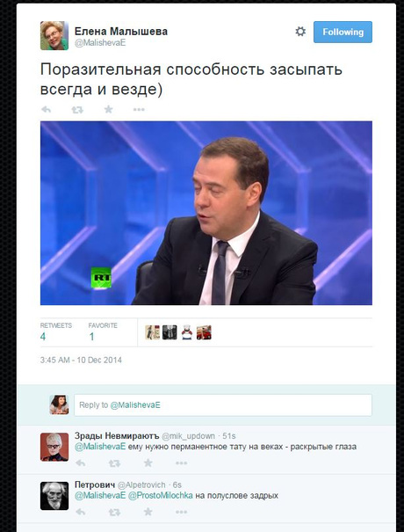Click reply arrow on Зрады Невмираютъ comment
Viewport: 404px width, 532px height.
point(80,463)
